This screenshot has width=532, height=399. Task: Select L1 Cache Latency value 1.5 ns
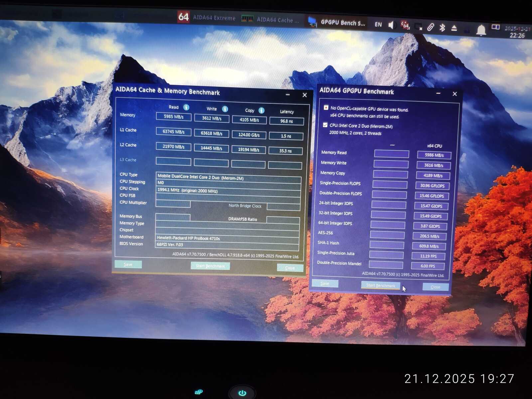click(286, 136)
